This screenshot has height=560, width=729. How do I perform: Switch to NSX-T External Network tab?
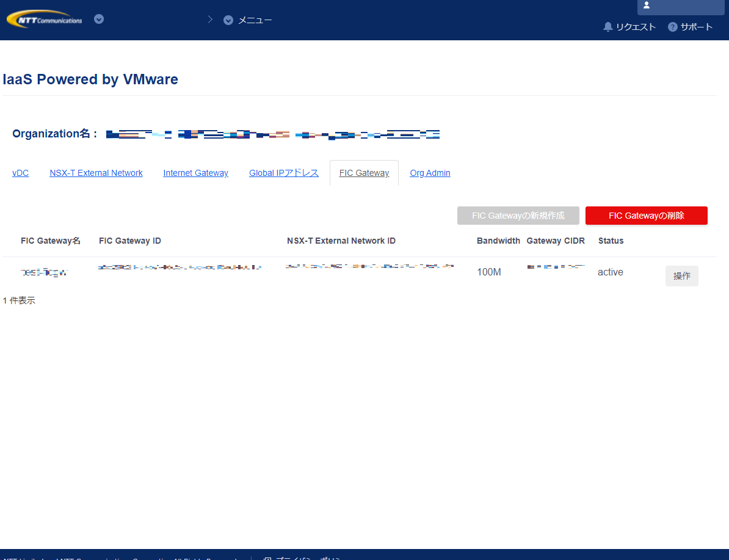96,173
